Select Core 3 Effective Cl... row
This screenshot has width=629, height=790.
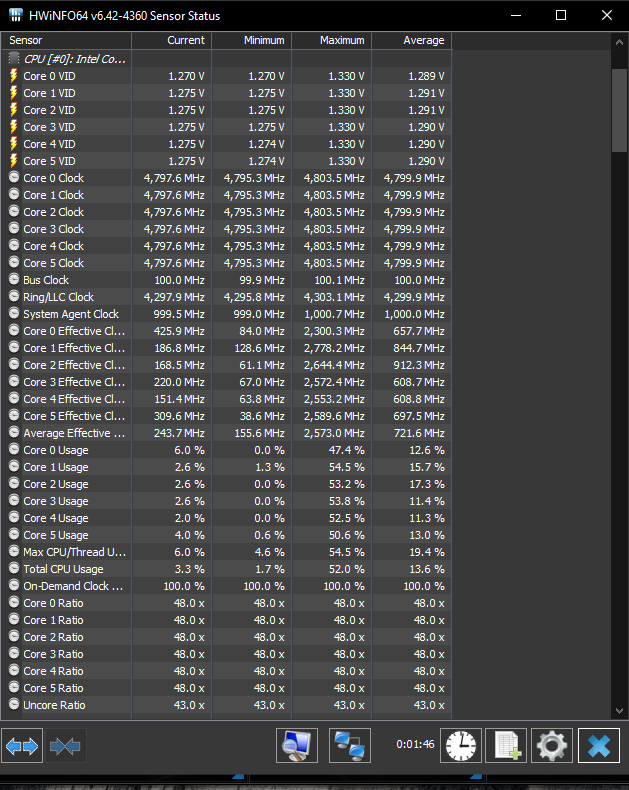point(226,382)
